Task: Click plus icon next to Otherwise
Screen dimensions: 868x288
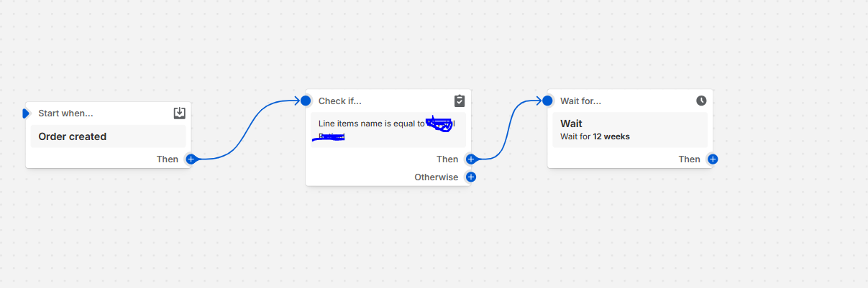Action: [x=471, y=177]
